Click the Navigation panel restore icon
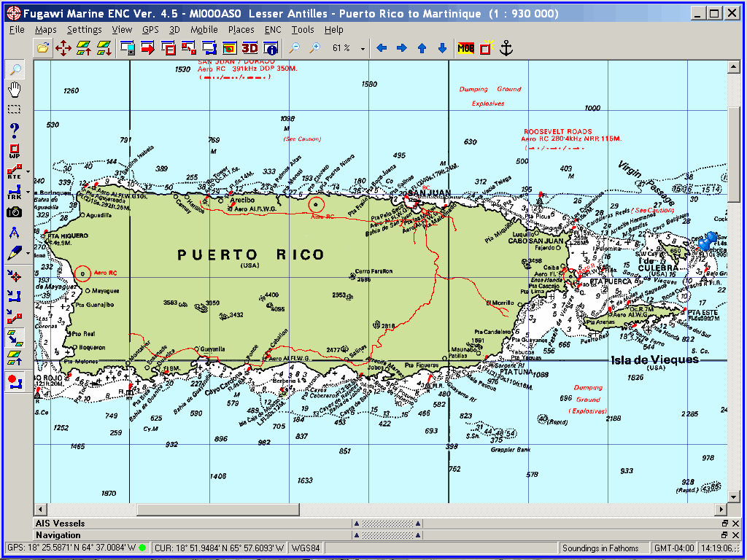 (724, 534)
